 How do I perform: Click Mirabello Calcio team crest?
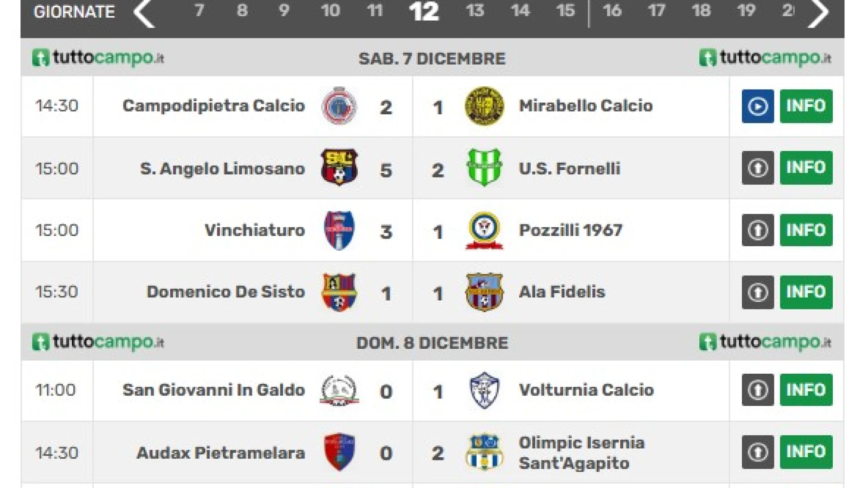(484, 106)
